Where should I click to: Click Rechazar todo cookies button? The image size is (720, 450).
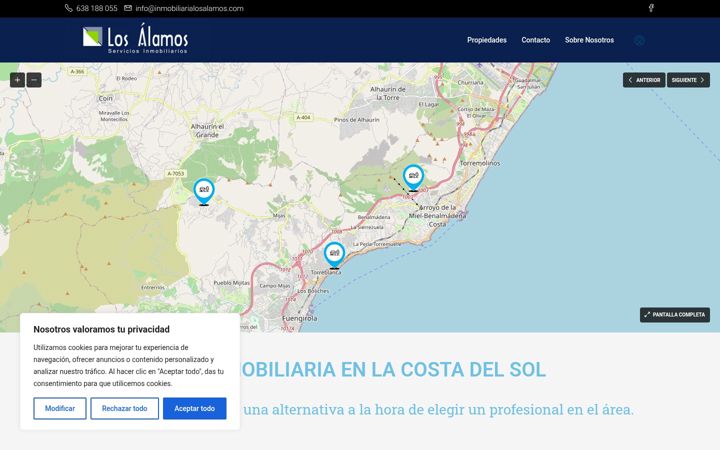click(124, 408)
